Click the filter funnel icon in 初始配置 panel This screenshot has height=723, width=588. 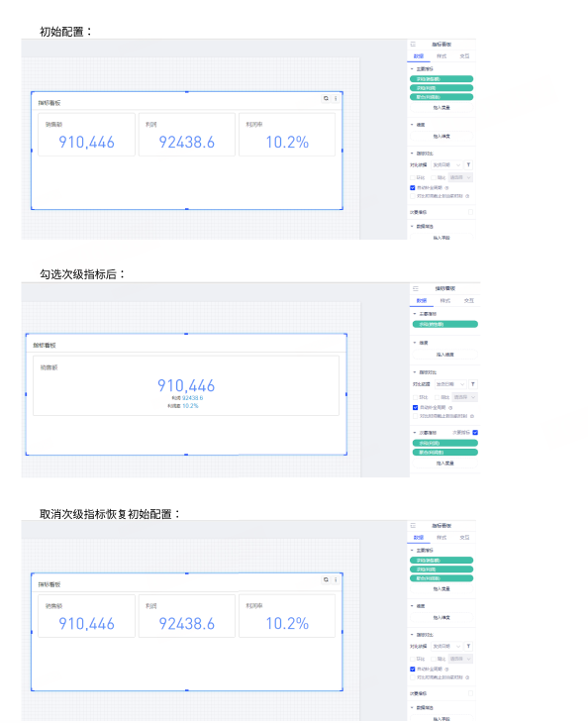(468, 164)
